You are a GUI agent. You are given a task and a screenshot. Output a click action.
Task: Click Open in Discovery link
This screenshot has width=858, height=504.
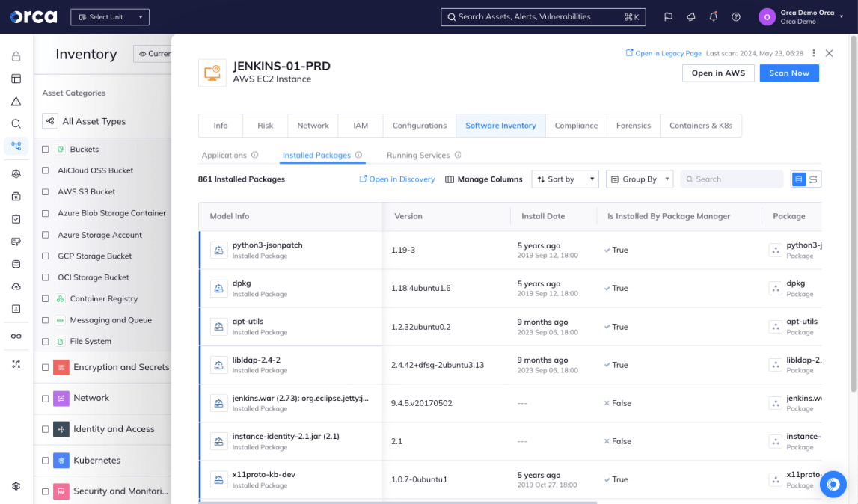tap(396, 179)
